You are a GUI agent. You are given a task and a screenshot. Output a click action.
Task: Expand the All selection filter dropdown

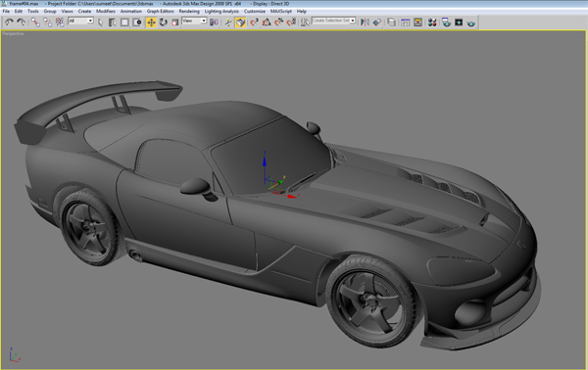80,21
